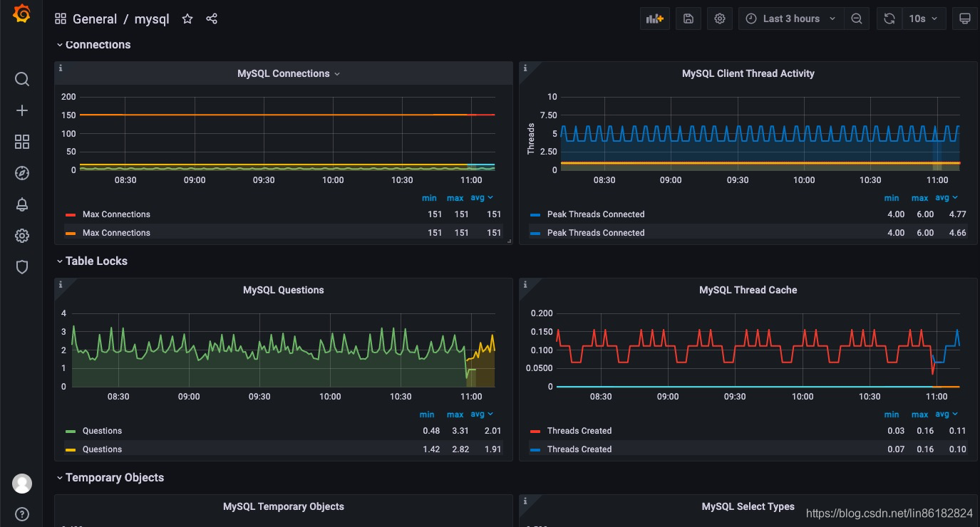
Task: Open the MySQL Temporary Objects panel title
Action: tap(284, 506)
